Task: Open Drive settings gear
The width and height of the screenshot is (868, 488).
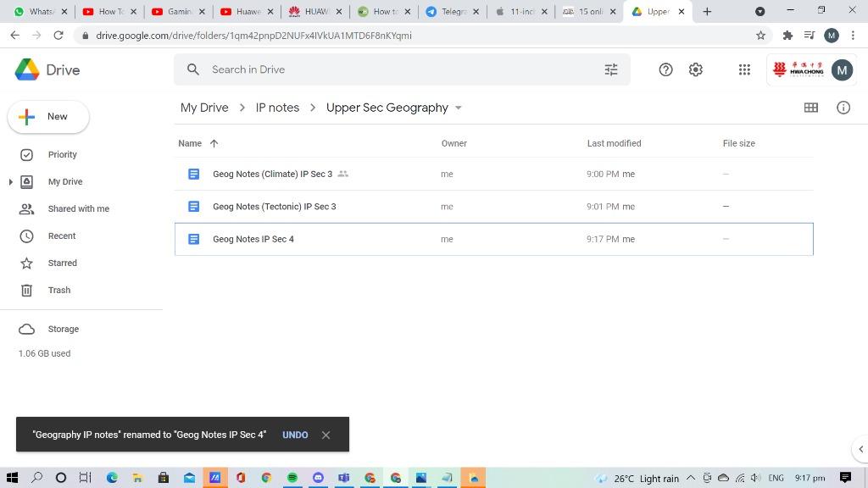Action: [695, 69]
